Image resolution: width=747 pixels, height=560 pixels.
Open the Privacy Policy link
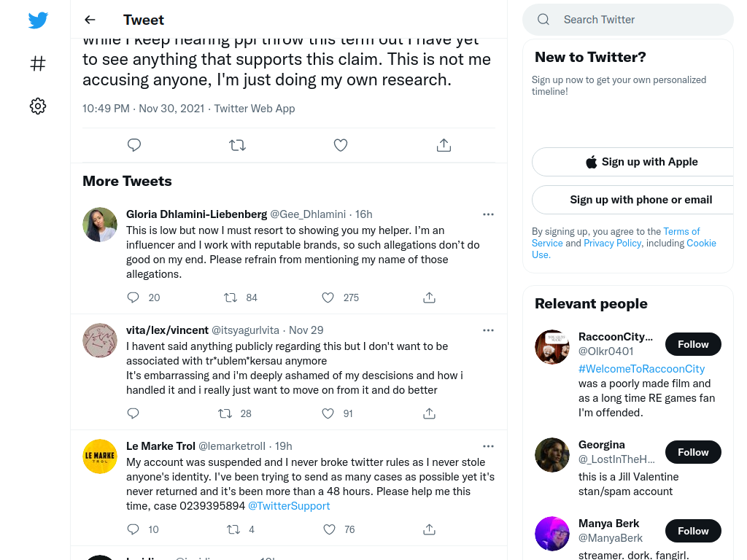click(612, 243)
